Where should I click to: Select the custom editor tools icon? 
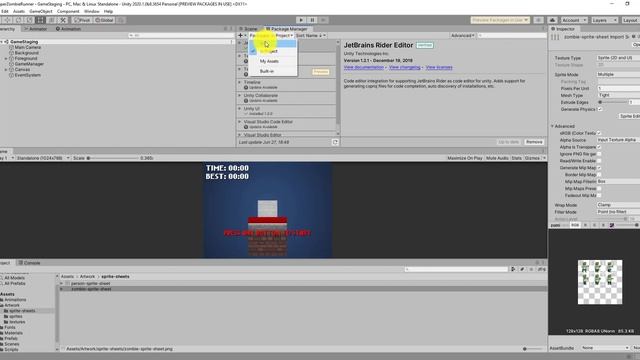(63, 20)
